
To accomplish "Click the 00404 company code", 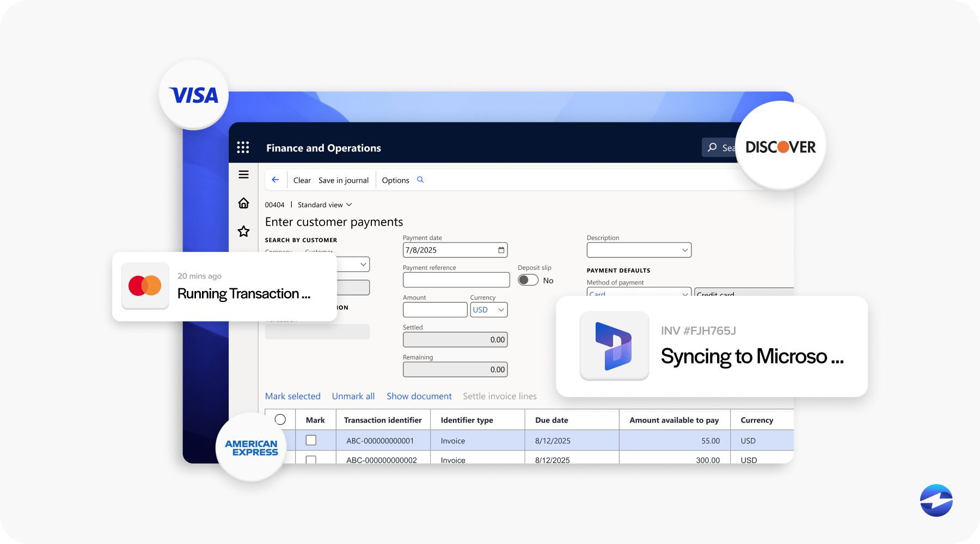I will 274,205.
